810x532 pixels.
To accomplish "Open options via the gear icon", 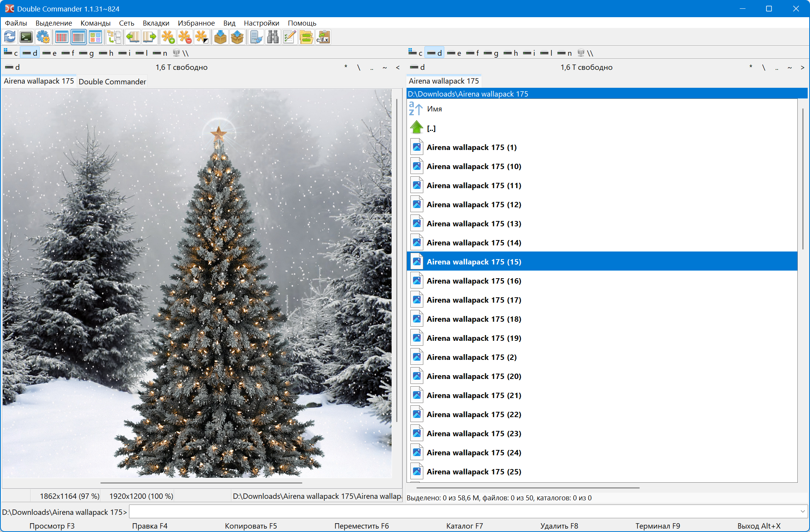I will coord(43,37).
